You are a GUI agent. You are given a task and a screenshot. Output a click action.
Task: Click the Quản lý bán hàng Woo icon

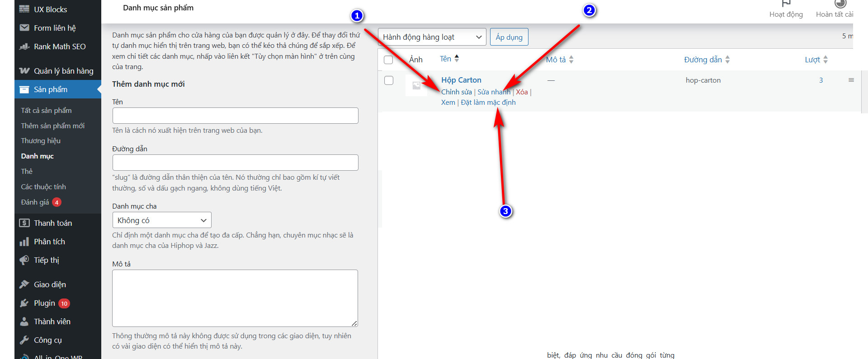click(24, 71)
